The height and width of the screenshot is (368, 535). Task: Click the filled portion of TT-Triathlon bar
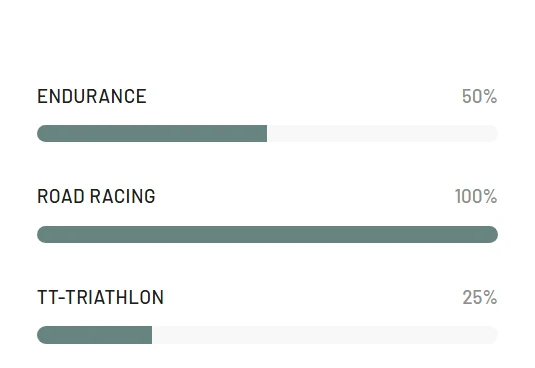(95, 335)
